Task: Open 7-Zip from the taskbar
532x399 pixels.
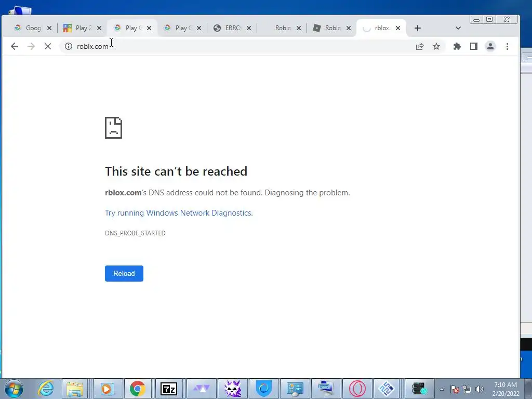Action: coord(169,389)
